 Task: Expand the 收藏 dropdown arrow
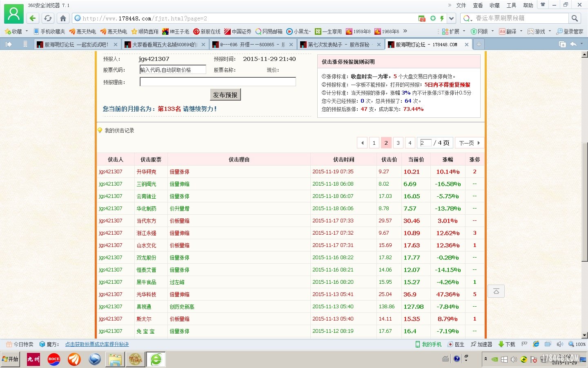coord(27,31)
